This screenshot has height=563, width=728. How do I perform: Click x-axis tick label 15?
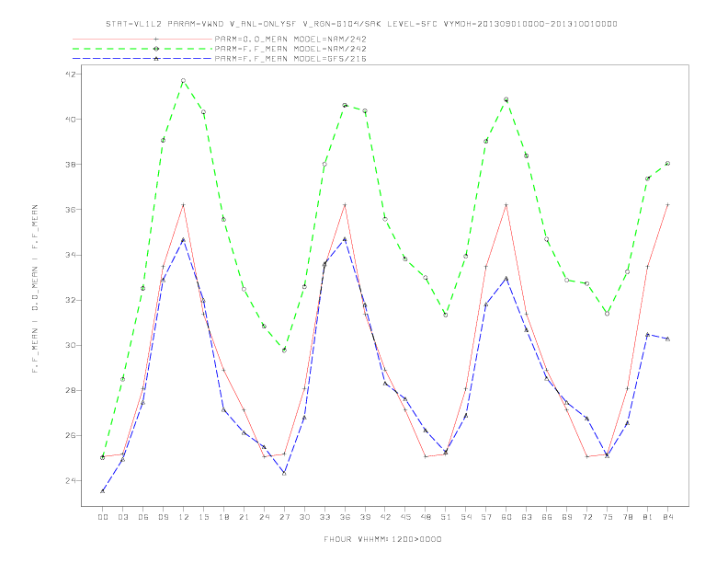(x=203, y=517)
